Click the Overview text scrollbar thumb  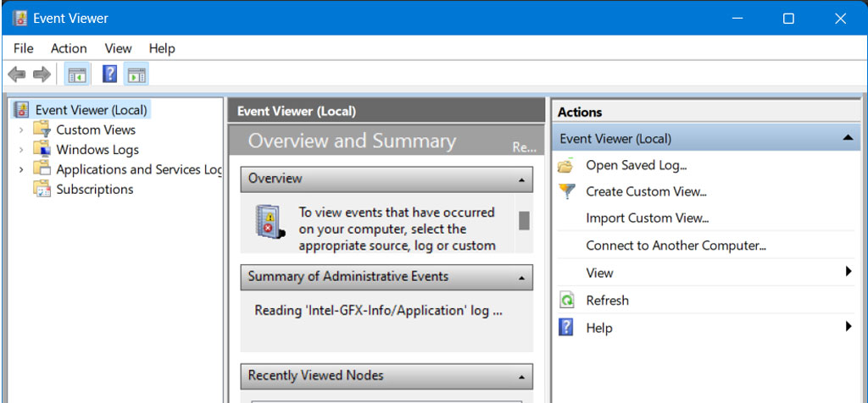tap(524, 221)
